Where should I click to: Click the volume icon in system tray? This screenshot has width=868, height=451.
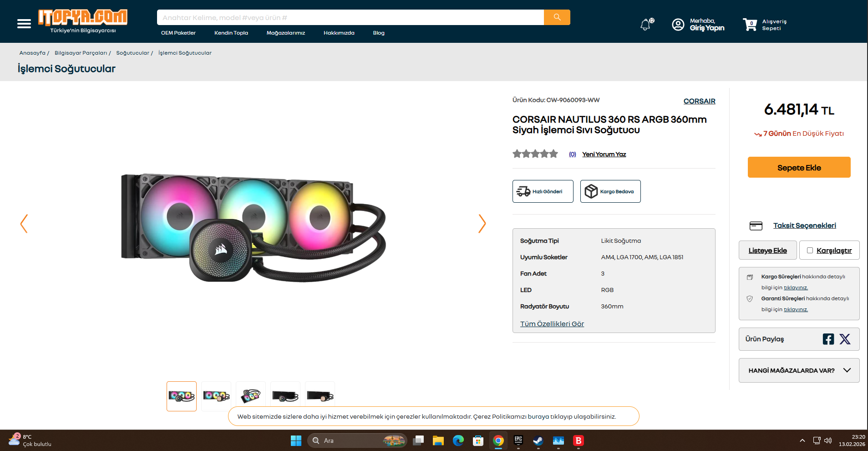point(828,441)
